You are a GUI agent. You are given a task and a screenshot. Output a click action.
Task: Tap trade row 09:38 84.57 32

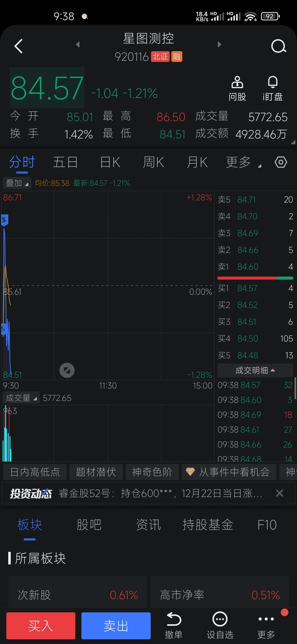point(255,385)
